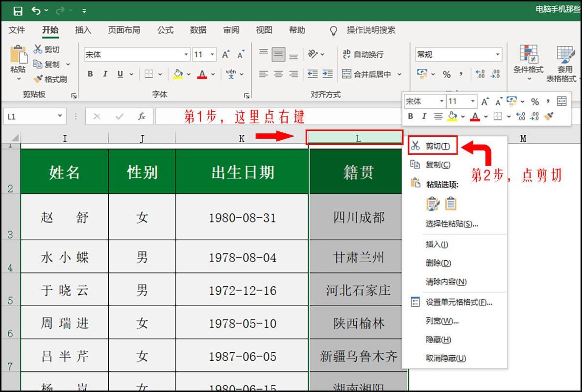Toggle middle vertical alignment in ribbon

pos(278,54)
